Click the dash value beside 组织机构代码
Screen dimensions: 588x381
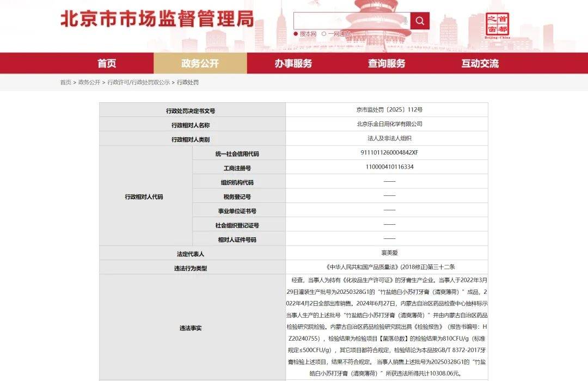389,181
